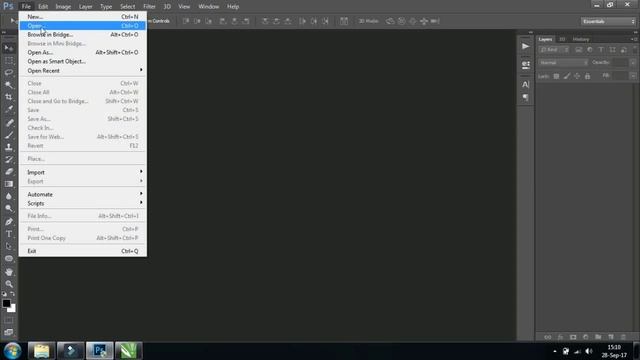The height and width of the screenshot is (360, 640).
Task: Select the Rectangular Marquee tool
Action: (x=9, y=60)
